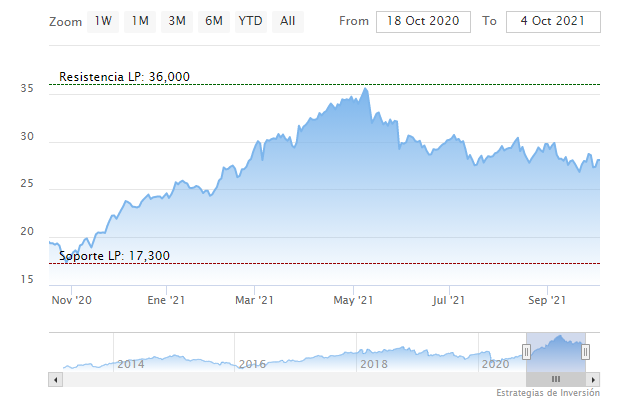Select the 3M zoom button
Viewport: 620px width, 405px height.
[x=177, y=21]
